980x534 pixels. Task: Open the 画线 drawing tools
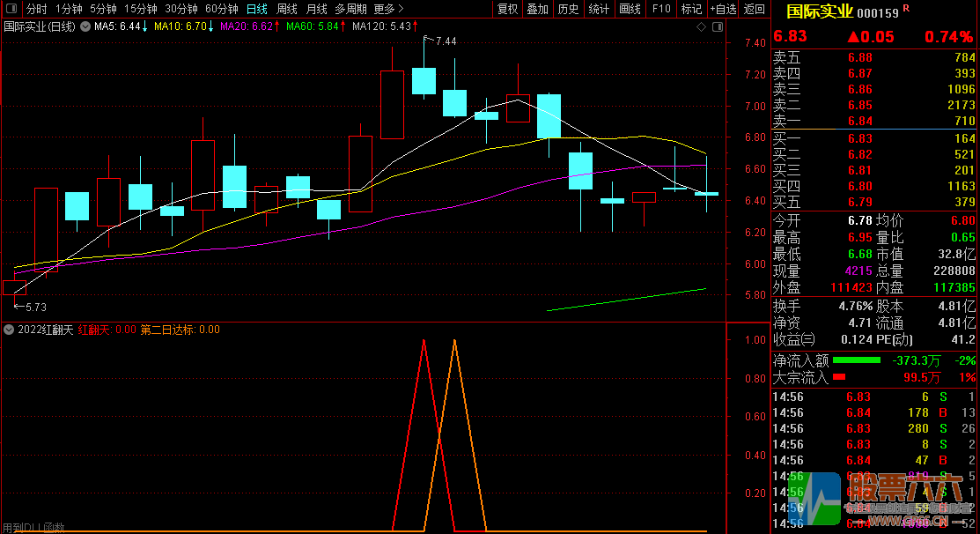click(x=630, y=9)
